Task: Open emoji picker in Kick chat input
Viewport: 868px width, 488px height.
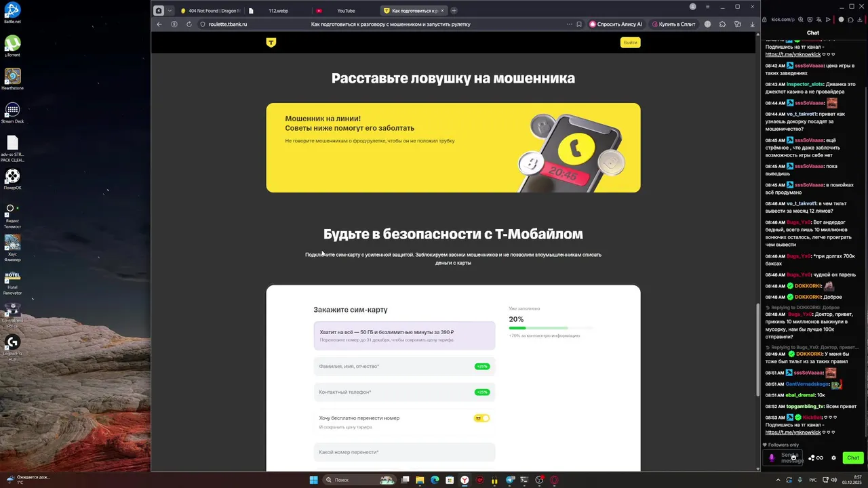Action: pyautogui.click(x=793, y=457)
